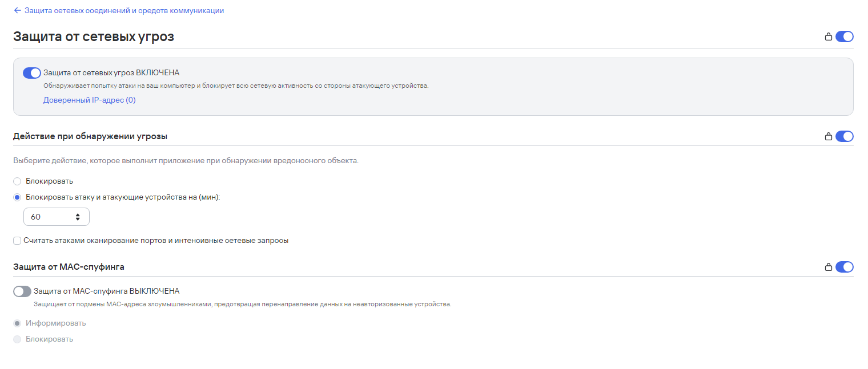Screen dimensions: 868x369
Task: Turn off the Защита от сетевых угроз ВКЛЮЧЕНА switch
Action: coord(32,72)
